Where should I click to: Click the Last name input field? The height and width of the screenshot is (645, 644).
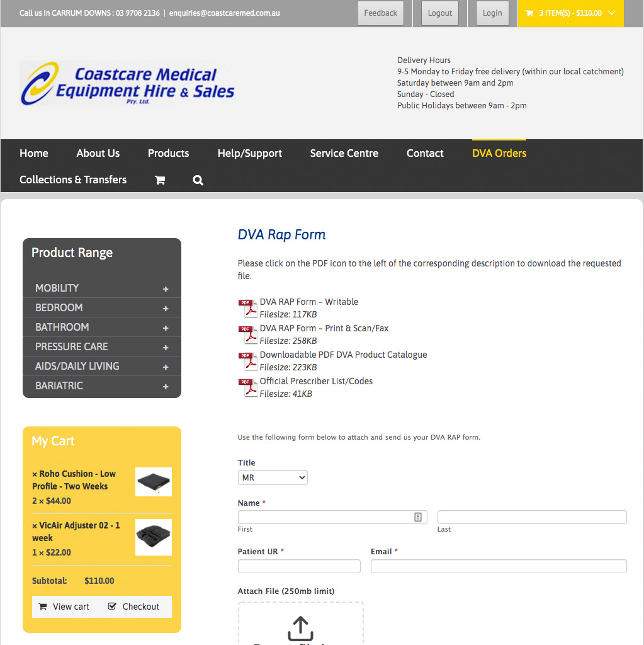pyautogui.click(x=532, y=517)
